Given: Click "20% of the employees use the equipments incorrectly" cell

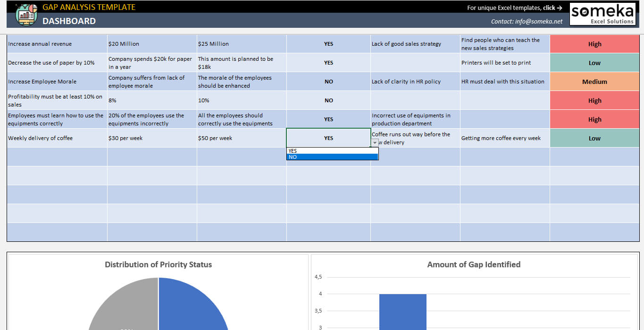Looking at the screenshot, I should pyautogui.click(x=152, y=119).
